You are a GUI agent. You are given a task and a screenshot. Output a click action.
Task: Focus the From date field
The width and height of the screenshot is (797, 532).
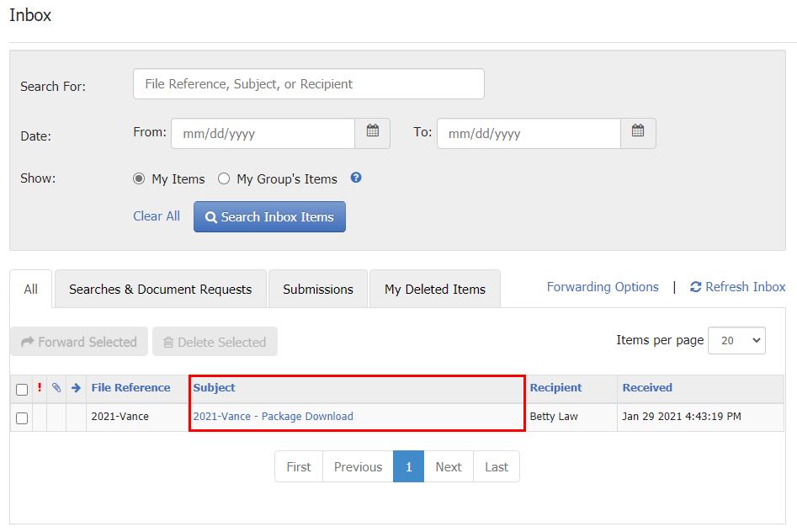[263, 133]
